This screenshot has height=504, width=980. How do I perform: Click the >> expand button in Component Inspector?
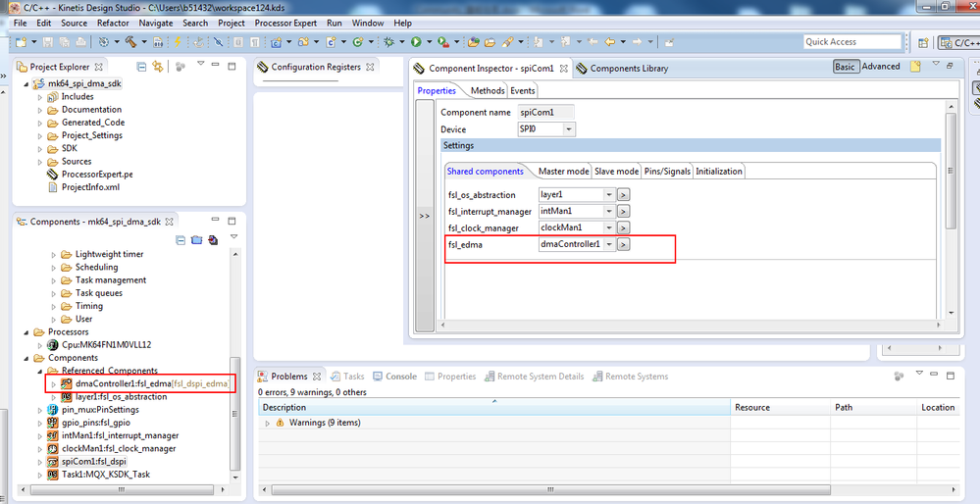tap(425, 216)
